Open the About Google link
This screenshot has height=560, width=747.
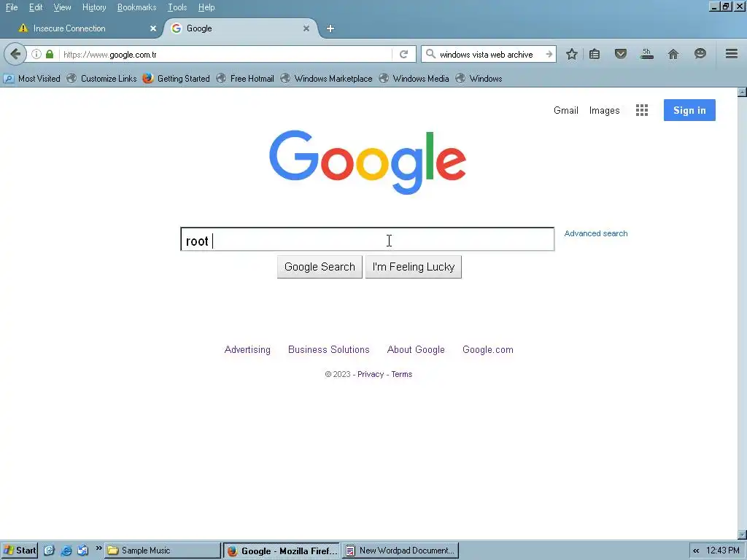(x=416, y=349)
